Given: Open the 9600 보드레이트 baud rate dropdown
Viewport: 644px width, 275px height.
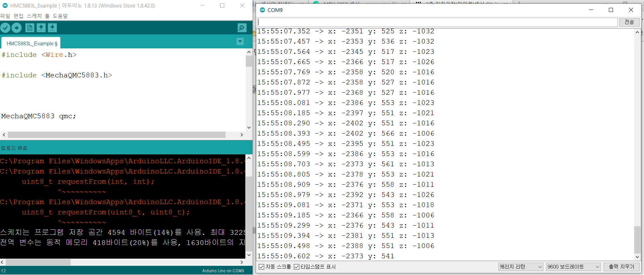Looking at the screenshot, I should pyautogui.click(x=573, y=267).
